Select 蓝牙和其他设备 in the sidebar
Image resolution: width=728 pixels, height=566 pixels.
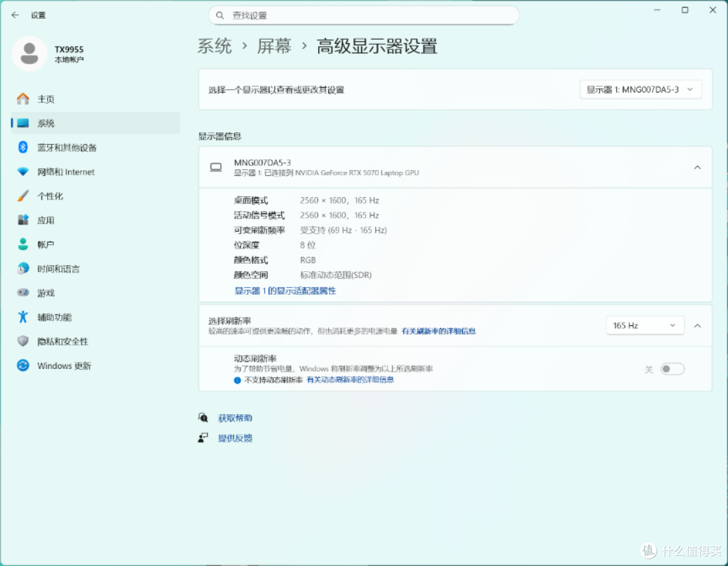95,147
